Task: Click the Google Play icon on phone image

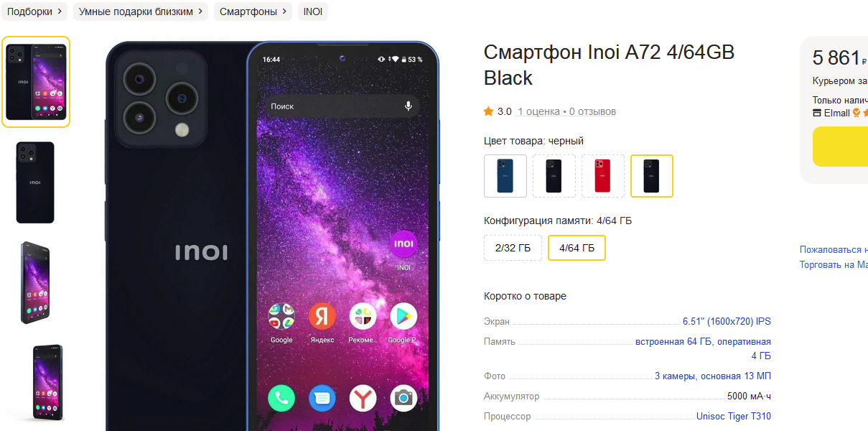Action: pyautogui.click(x=403, y=316)
